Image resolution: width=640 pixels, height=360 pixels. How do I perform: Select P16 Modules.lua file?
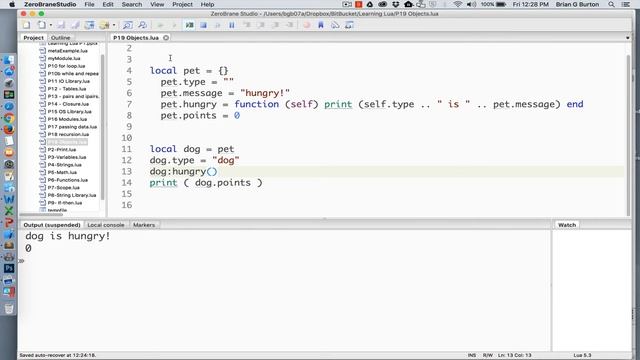click(67, 119)
